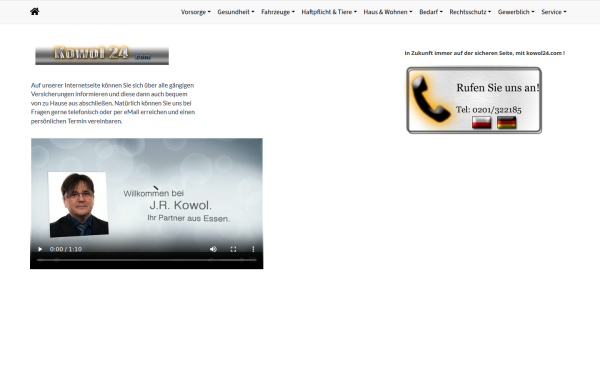Expand the Bedarf menu

[431, 12]
